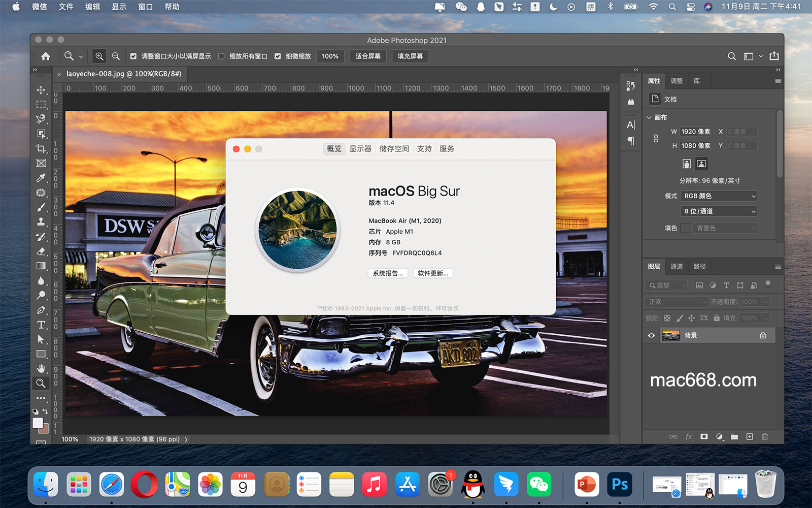Open the Properties panel flyout menu
The height and width of the screenshot is (508, 812).
point(777,81)
